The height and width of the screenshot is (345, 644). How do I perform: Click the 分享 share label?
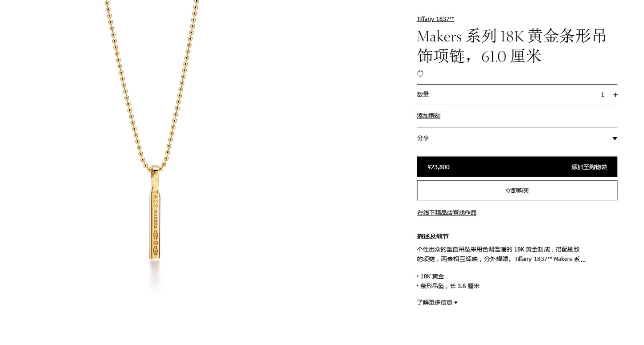click(423, 138)
